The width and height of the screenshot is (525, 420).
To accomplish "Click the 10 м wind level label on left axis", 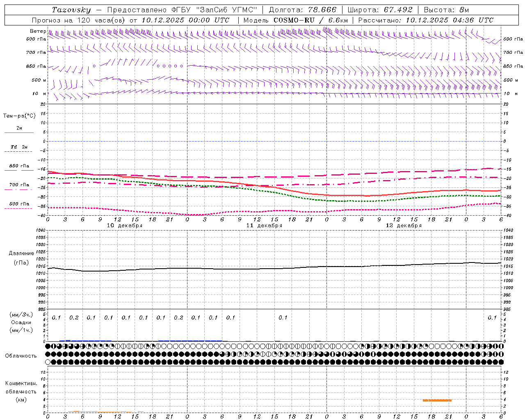I will coord(39,94).
